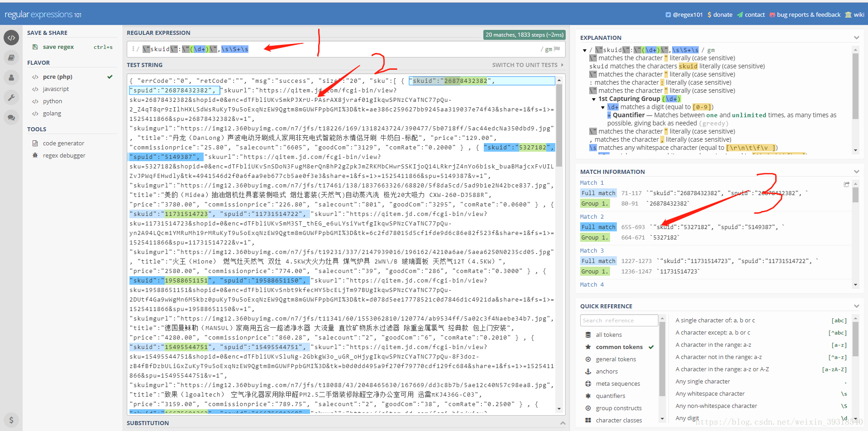Click the dollar donate icon at sidebar bottom
The height and width of the screenshot is (431, 868).
(x=11, y=420)
